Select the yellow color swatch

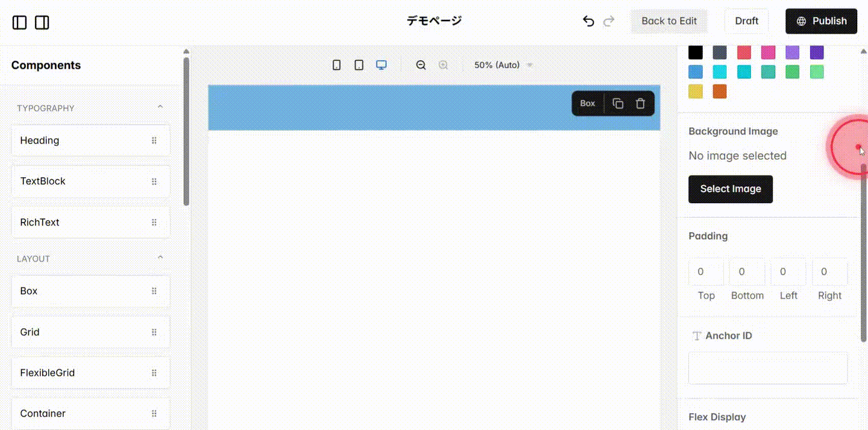696,91
